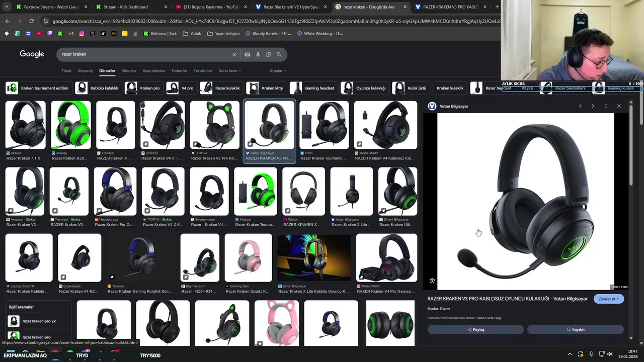Open the microphone tray icon

point(591,354)
